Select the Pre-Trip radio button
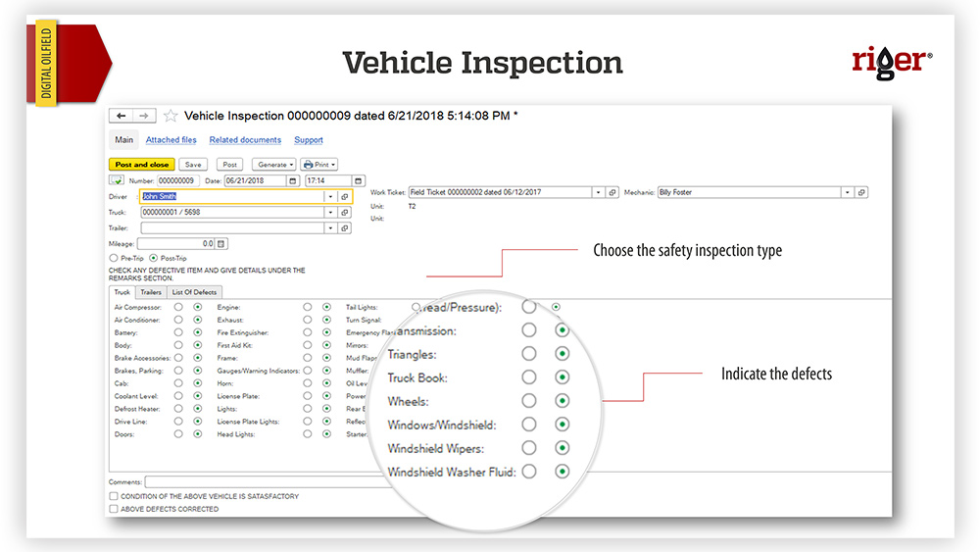 [x=114, y=257]
